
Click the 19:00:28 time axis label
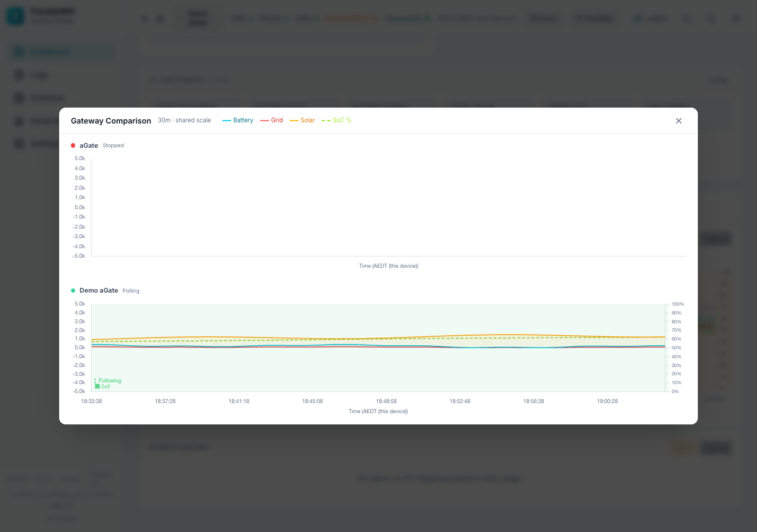click(607, 401)
